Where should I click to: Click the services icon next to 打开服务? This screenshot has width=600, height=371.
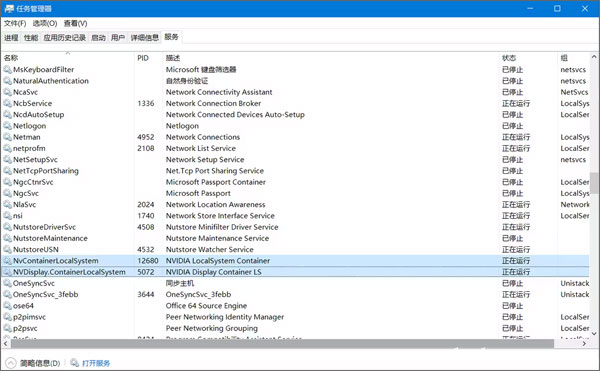coord(75,363)
